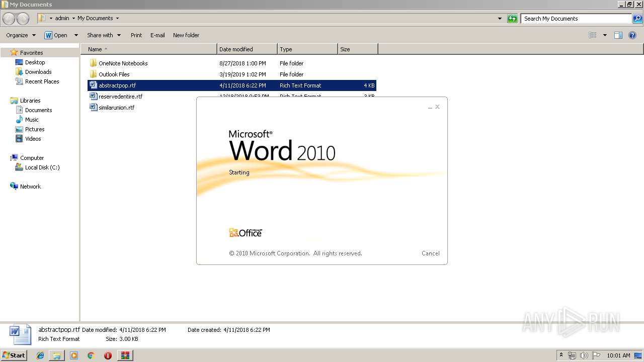
Task: Click the Print toolbar button
Action: coord(136,35)
